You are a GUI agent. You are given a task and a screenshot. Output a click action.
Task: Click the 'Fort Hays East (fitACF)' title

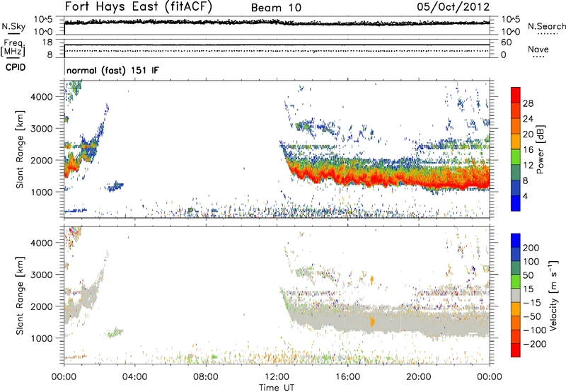point(139,7)
